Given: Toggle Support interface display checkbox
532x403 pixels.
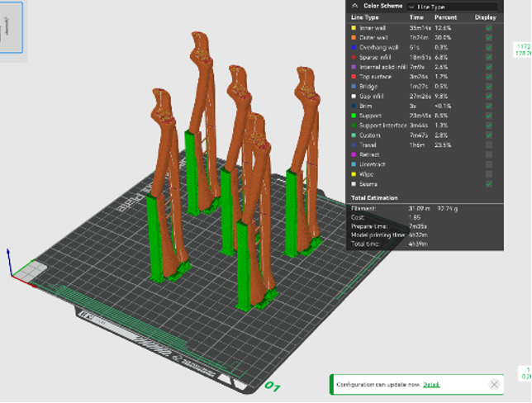Looking at the screenshot, I should click(x=489, y=126).
